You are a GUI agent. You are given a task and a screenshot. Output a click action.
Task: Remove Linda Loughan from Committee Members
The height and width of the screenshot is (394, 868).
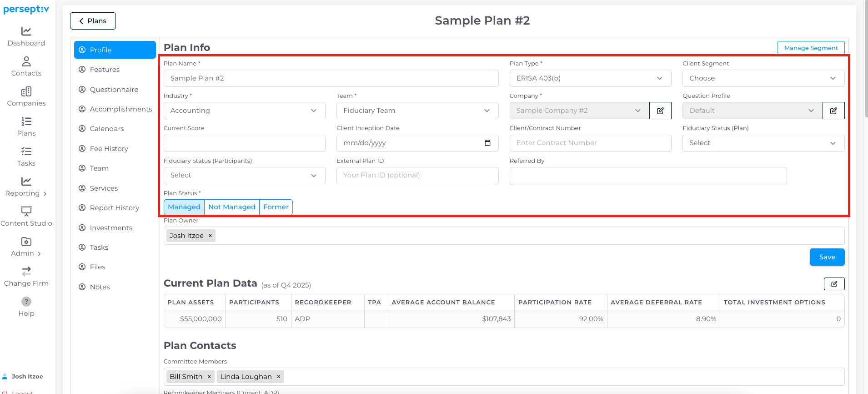click(278, 377)
